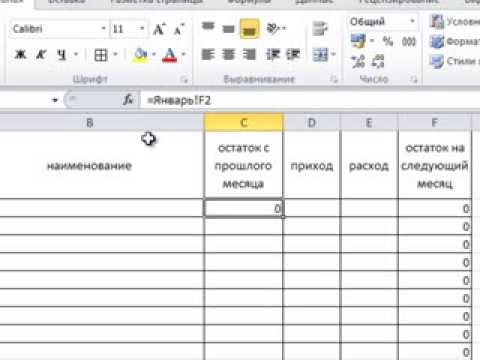Image resolution: width=480 pixels, height=360 pixels.
Task: Select the расход header cell
Action: [x=369, y=165]
